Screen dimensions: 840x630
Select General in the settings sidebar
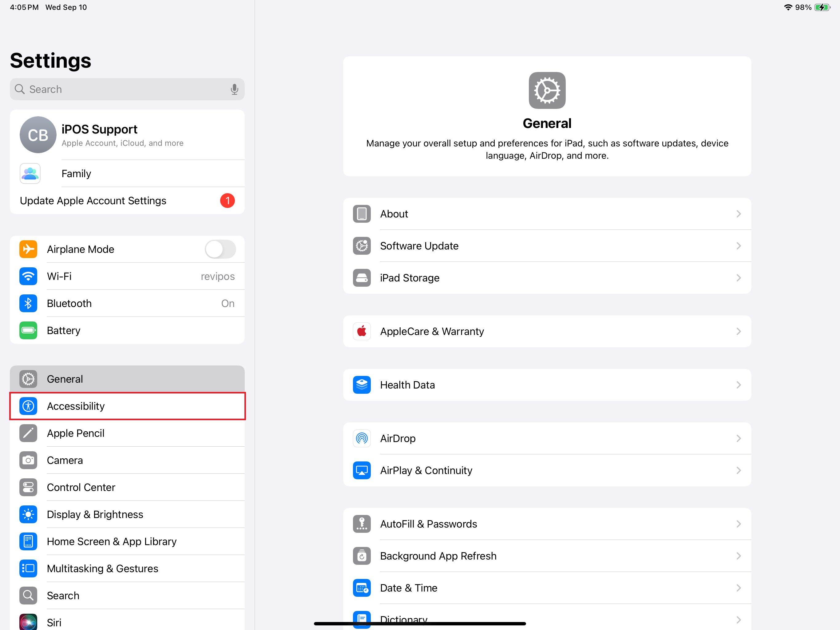point(127,379)
